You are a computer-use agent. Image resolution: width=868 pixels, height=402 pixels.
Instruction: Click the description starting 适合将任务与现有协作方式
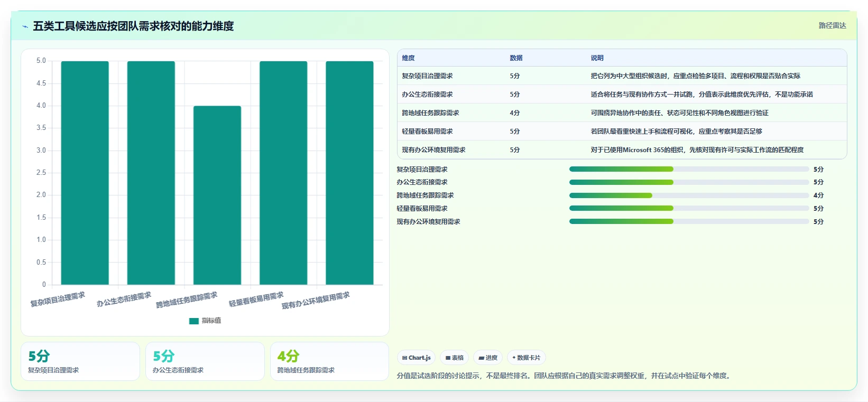pyautogui.click(x=701, y=95)
